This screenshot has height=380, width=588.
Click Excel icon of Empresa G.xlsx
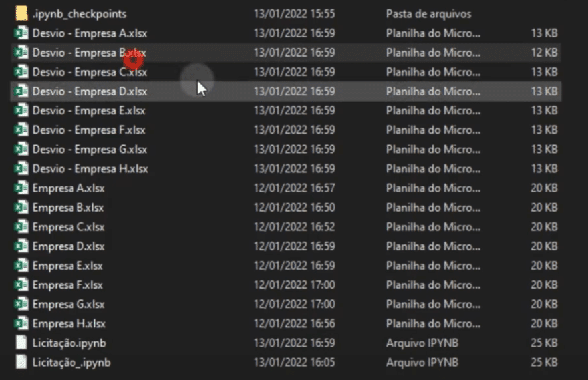tap(21, 304)
